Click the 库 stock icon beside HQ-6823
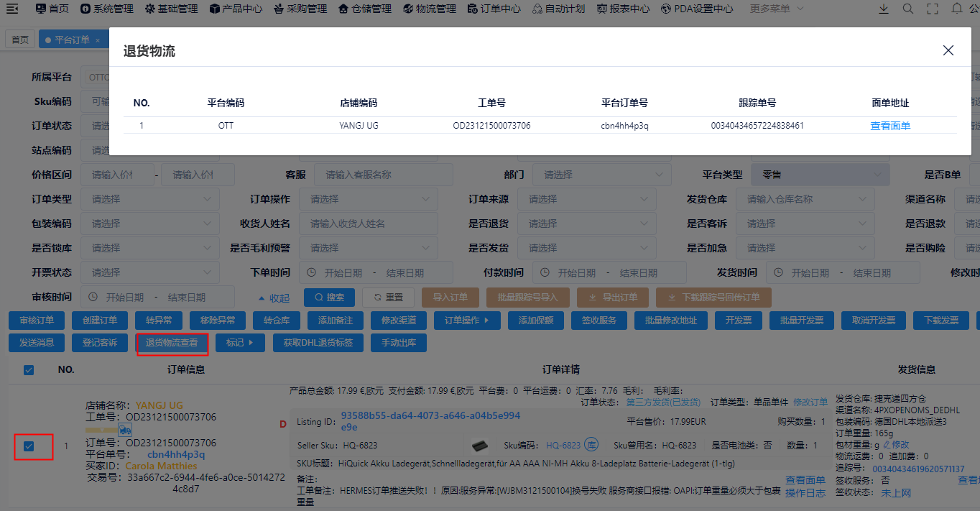980x511 pixels. 591,446
